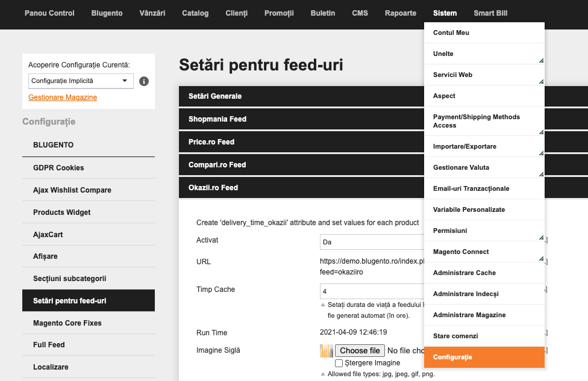Viewport: 588px width, 381px height.
Task: Expand the Shopmania Feed section
Action: pos(301,119)
